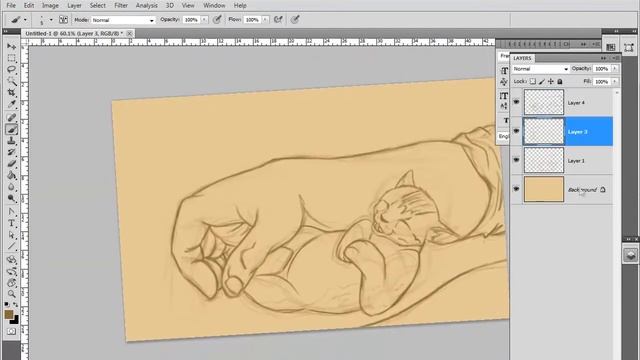640x360 pixels.
Task: Select the Clone Stamp tool
Action: coord(11,141)
